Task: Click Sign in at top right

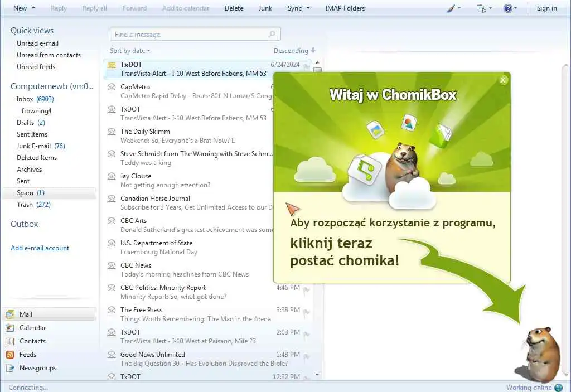Action: (x=546, y=8)
